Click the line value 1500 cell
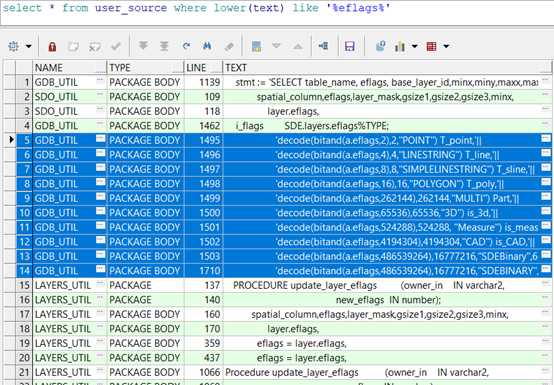 [204, 213]
